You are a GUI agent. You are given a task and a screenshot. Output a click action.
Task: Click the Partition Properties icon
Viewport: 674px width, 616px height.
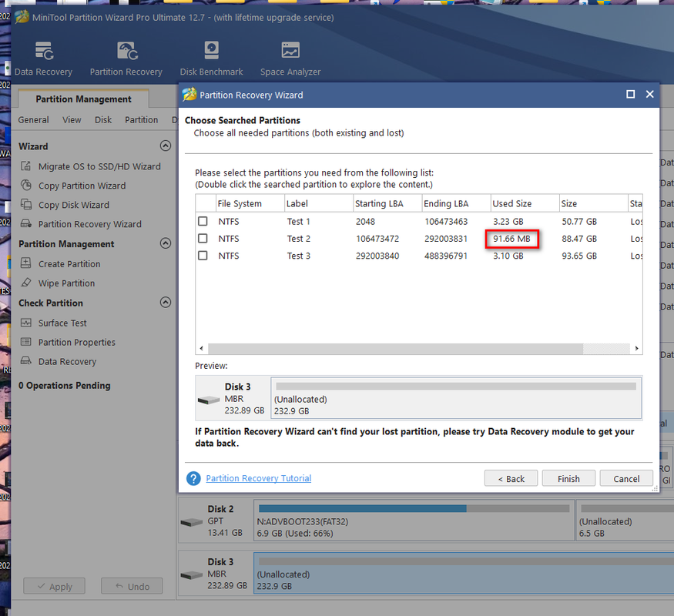click(x=26, y=342)
